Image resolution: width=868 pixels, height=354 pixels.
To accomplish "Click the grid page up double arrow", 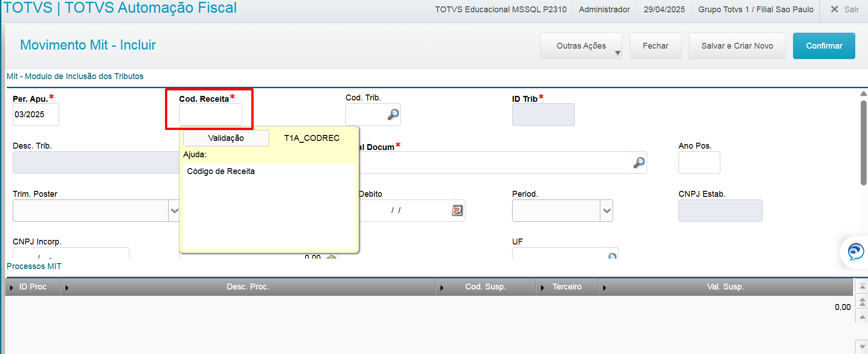I will tap(862, 301).
